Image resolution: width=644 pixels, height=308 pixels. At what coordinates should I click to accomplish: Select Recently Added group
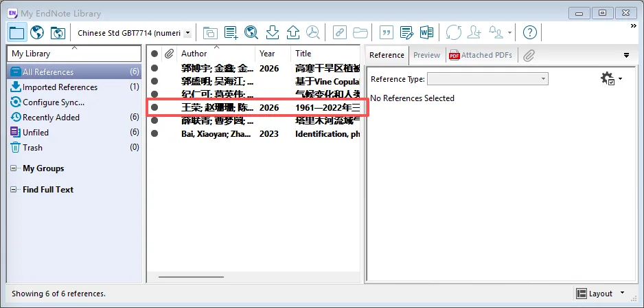click(74, 117)
